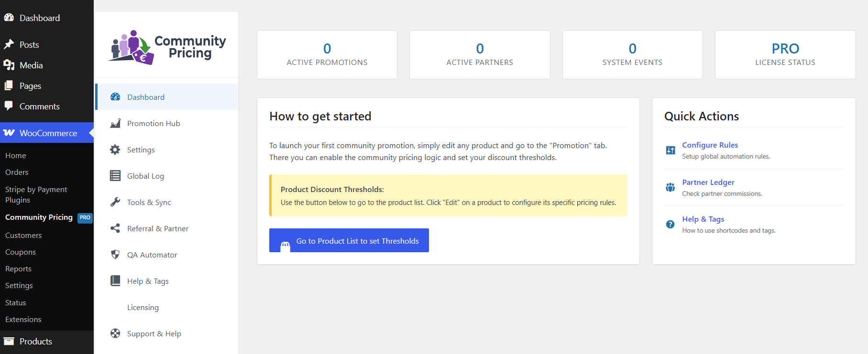The image size is (868, 354).
Task: Click the plugin Settings gear icon
Action: [115, 150]
